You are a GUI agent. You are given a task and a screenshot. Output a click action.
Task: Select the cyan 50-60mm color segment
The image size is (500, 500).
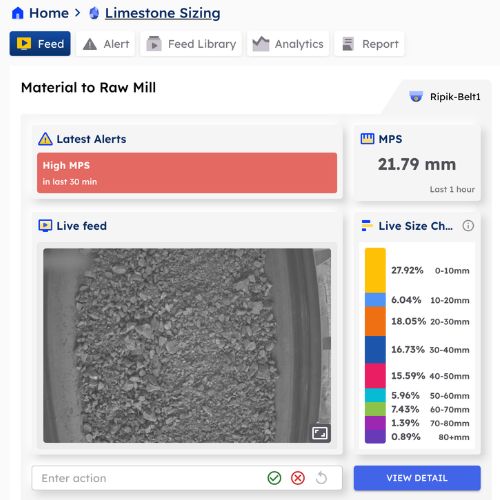[375, 395]
